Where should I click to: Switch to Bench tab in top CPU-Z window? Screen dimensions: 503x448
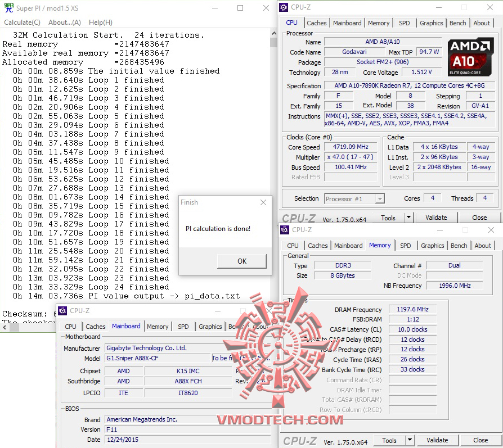458,23
